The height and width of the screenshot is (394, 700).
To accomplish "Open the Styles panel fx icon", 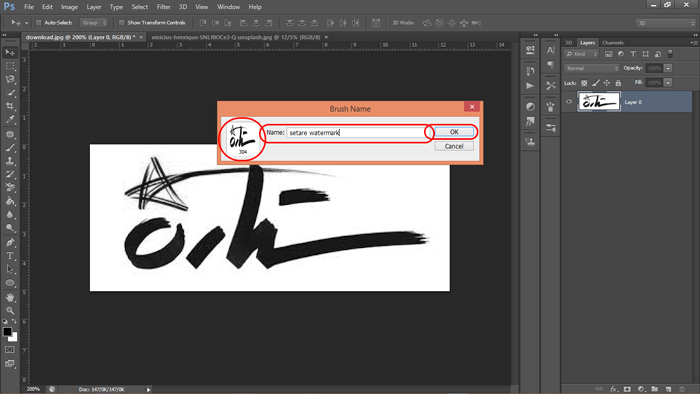I will point(530,121).
